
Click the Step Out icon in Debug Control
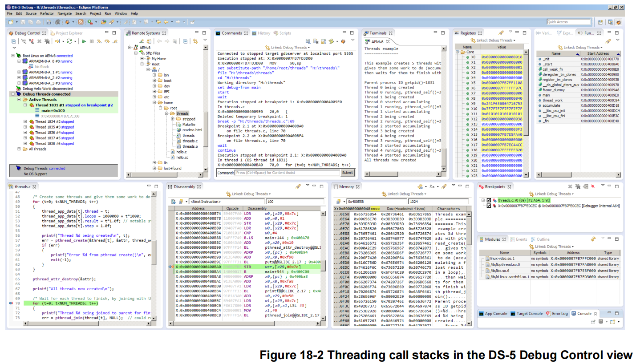tap(114, 41)
